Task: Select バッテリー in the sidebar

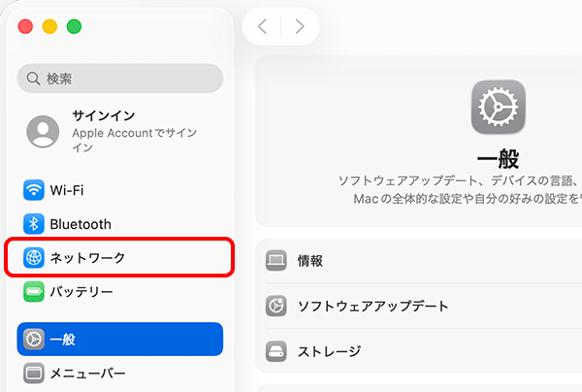Action: tap(81, 291)
